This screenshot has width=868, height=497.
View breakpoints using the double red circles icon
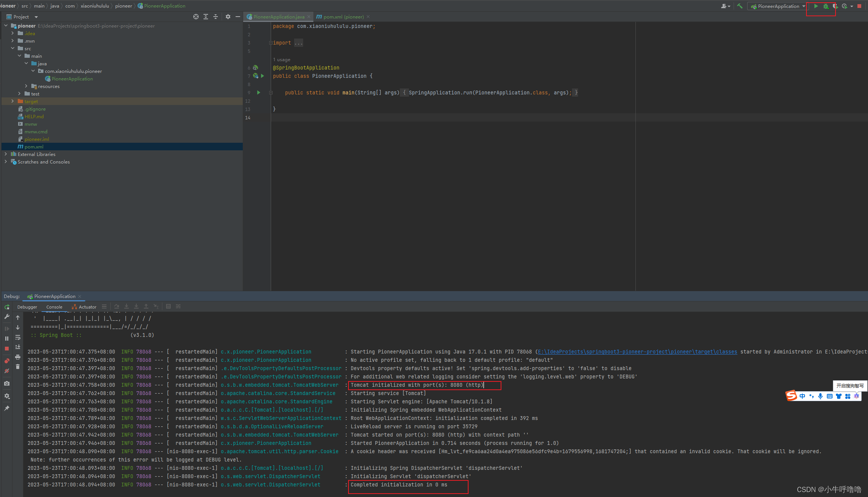7,361
